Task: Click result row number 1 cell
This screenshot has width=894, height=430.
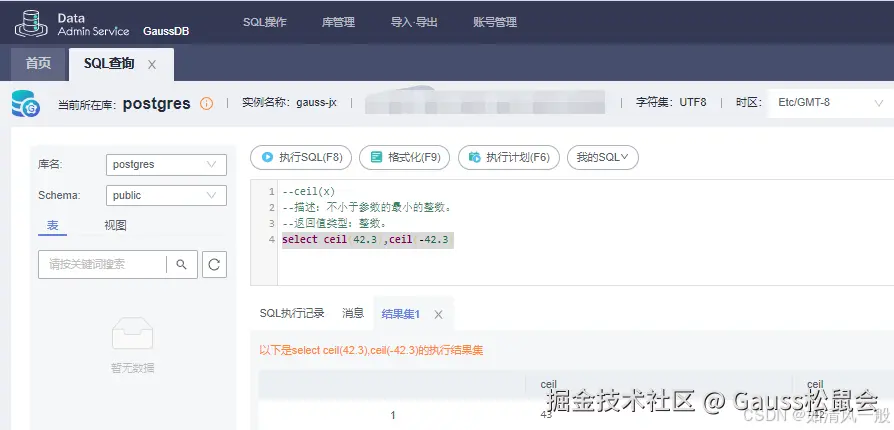Action: 392,415
